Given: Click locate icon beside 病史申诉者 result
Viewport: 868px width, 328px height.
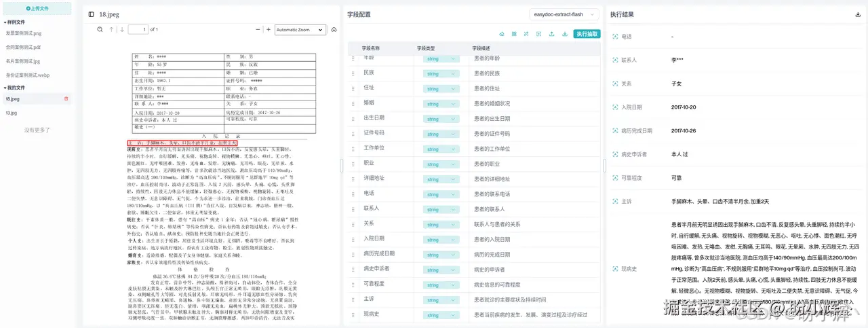Looking at the screenshot, I should point(615,154).
